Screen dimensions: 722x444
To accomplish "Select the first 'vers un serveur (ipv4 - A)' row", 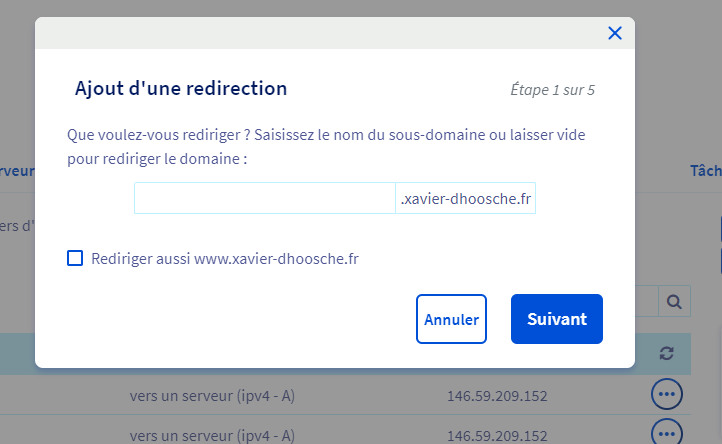I will [x=212, y=396].
